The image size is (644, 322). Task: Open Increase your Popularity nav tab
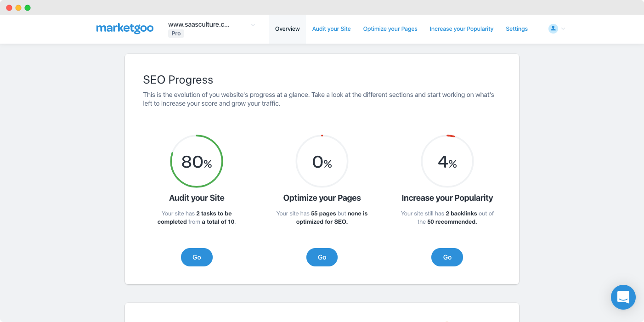click(461, 29)
